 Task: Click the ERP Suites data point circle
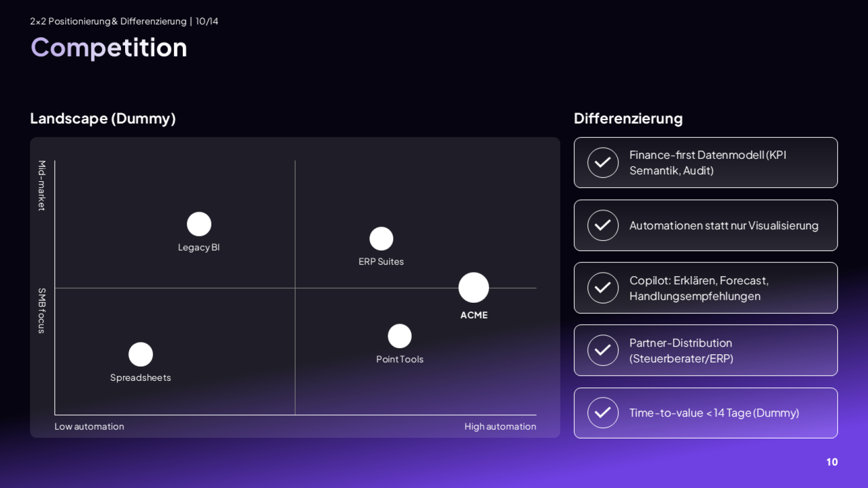coord(381,238)
